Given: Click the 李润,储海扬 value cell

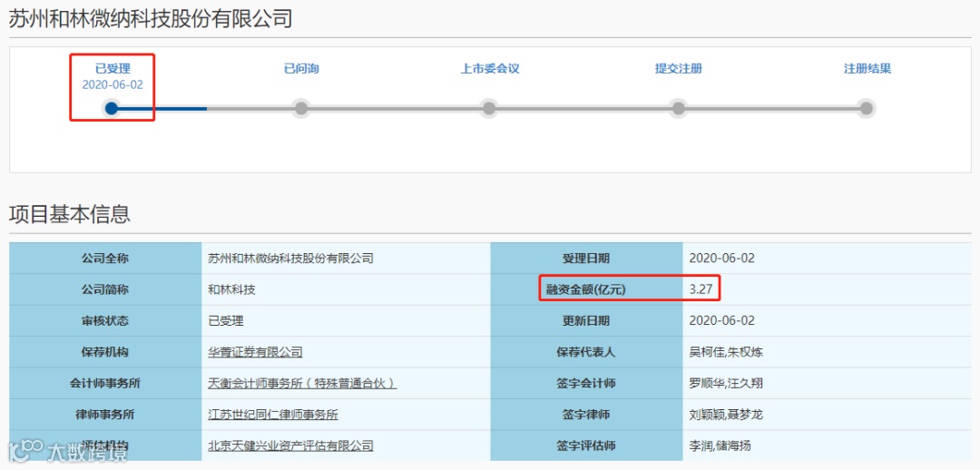Looking at the screenshot, I should 828,446.
